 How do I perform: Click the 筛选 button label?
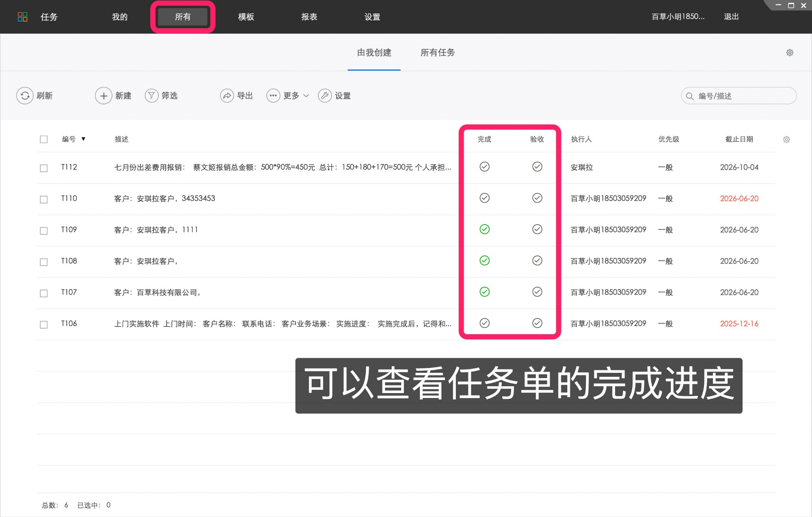(170, 96)
